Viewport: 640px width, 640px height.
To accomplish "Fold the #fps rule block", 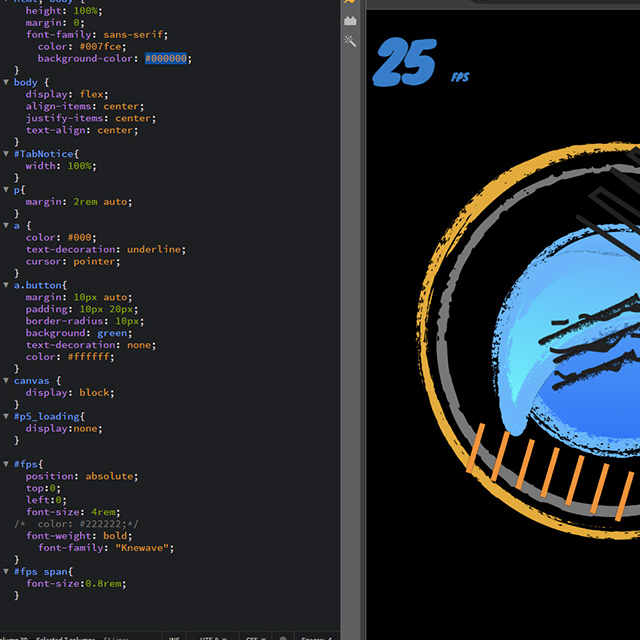I will pyautogui.click(x=7, y=464).
